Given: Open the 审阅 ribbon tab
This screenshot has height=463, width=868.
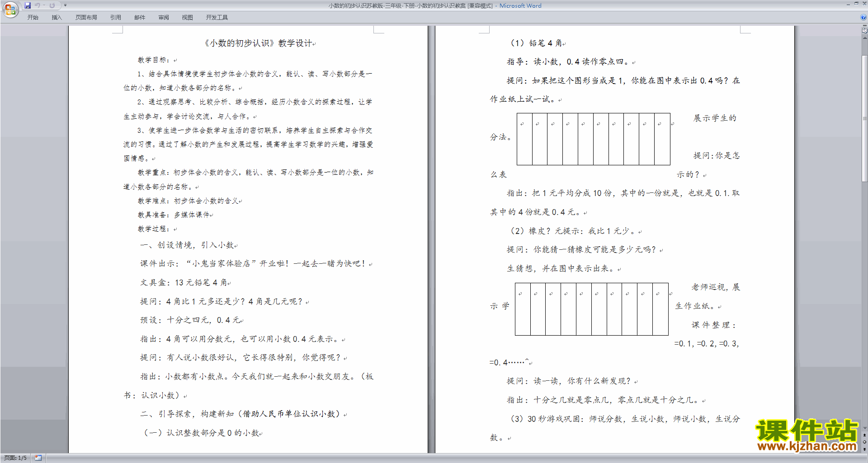Looking at the screenshot, I should point(164,18).
